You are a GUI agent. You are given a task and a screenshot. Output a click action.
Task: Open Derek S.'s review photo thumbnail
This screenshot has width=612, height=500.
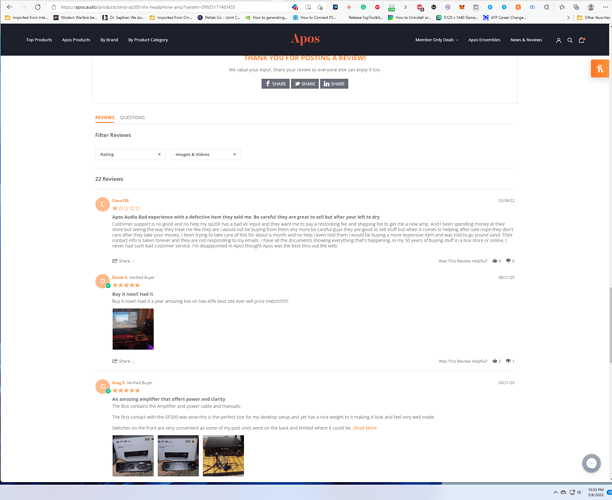[x=133, y=329]
